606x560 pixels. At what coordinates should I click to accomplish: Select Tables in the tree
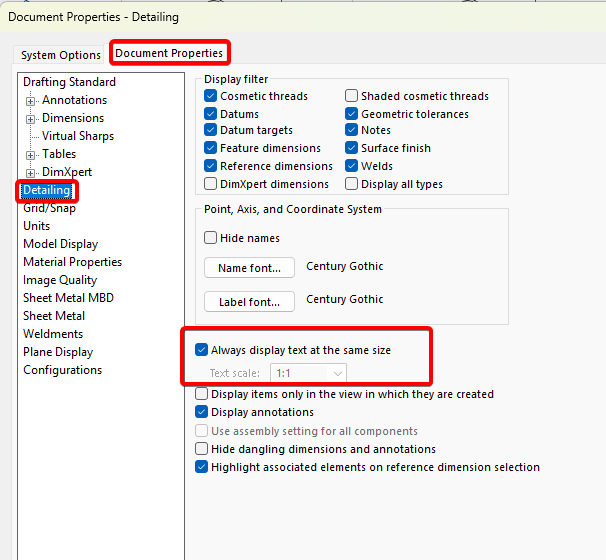pyautogui.click(x=59, y=154)
